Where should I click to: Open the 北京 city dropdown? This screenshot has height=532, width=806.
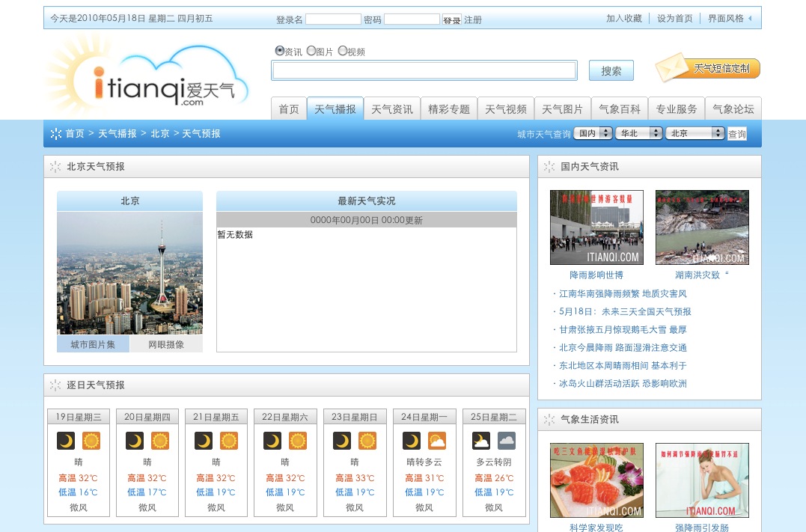pyautogui.click(x=695, y=133)
